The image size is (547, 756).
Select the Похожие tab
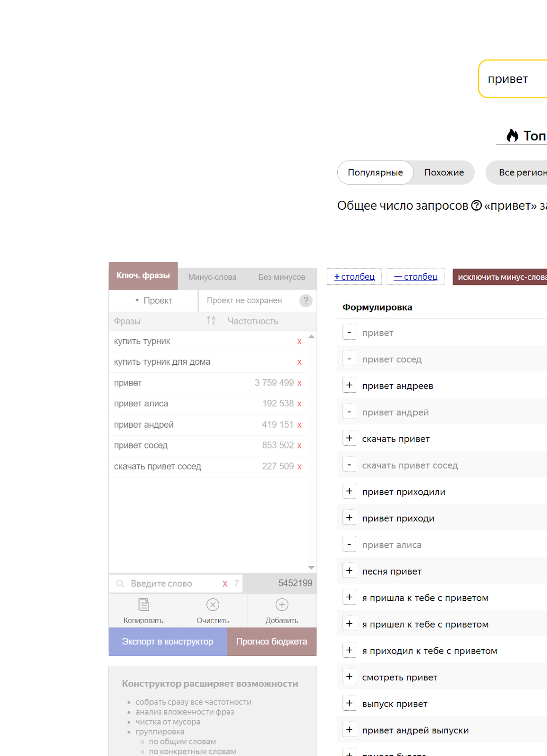pos(444,172)
